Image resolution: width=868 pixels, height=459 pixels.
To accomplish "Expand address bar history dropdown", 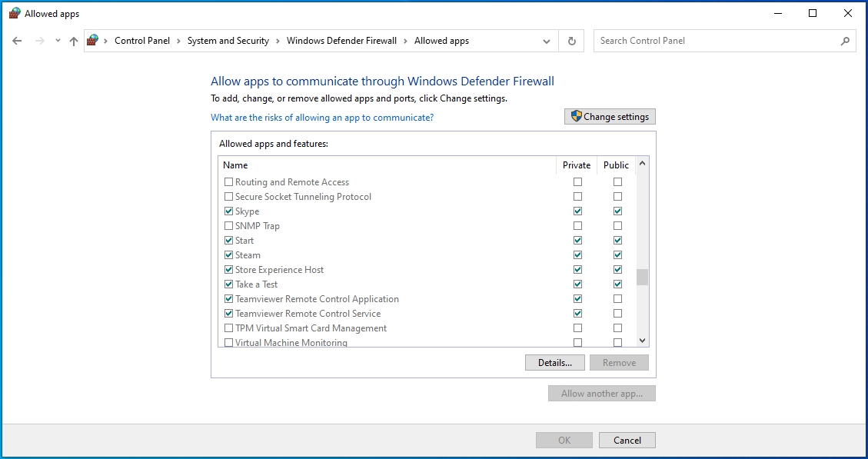I will coord(547,41).
